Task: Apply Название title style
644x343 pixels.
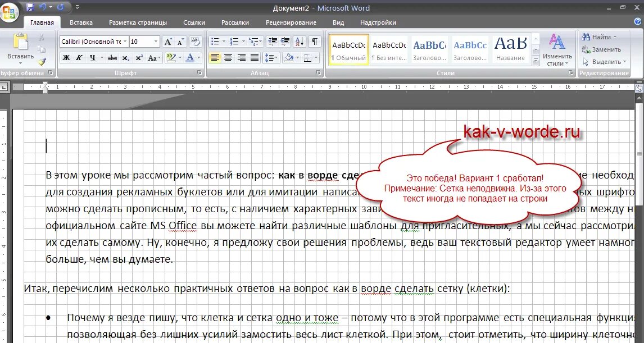Action: (510, 49)
